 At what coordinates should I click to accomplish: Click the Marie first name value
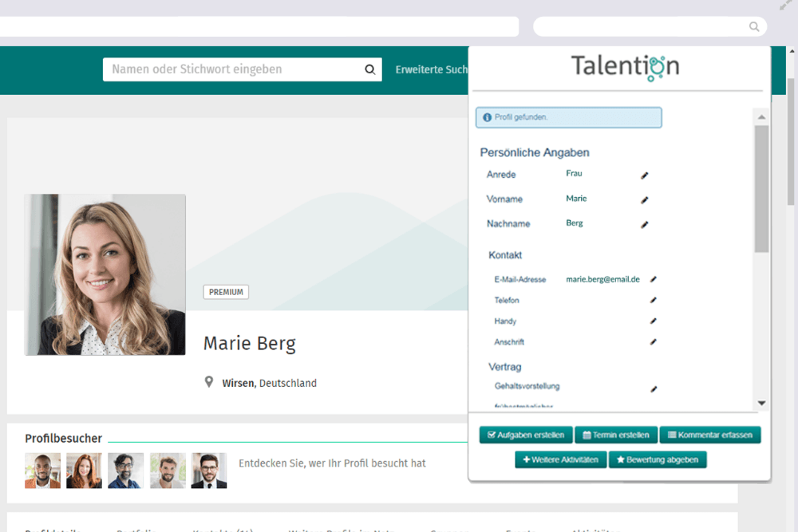coord(576,199)
